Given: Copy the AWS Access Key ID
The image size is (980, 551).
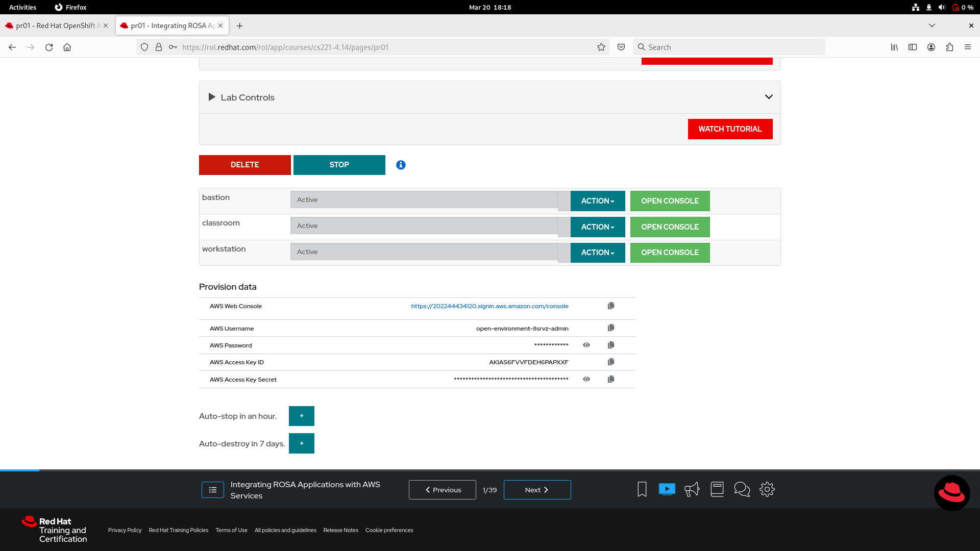Looking at the screenshot, I should tap(611, 362).
